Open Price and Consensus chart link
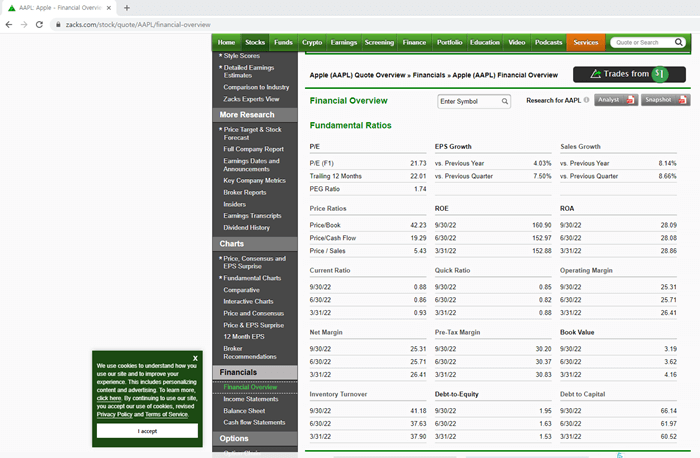Viewport: 700px width, 458px height. [x=254, y=313]
